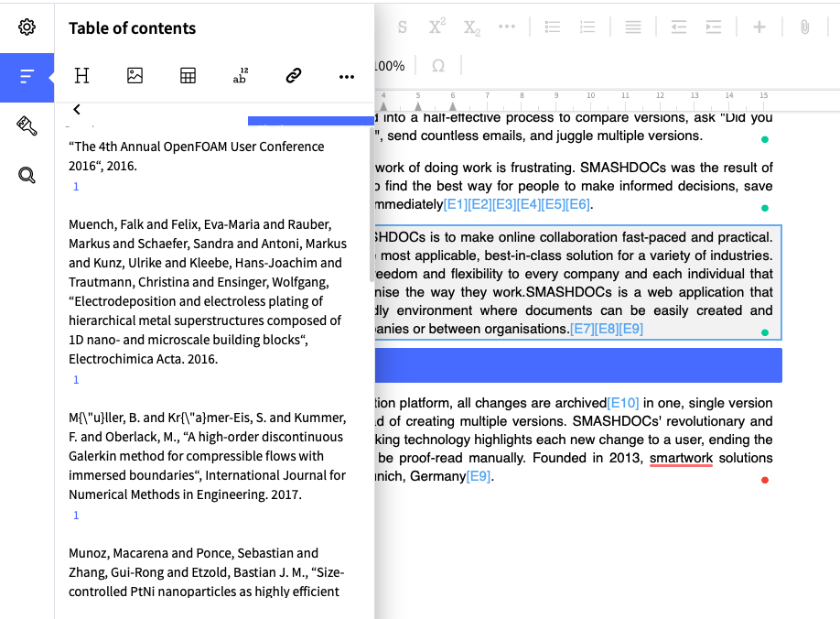Show links and references list
This screenshot has width=840, height=619.
coord(294,76)
